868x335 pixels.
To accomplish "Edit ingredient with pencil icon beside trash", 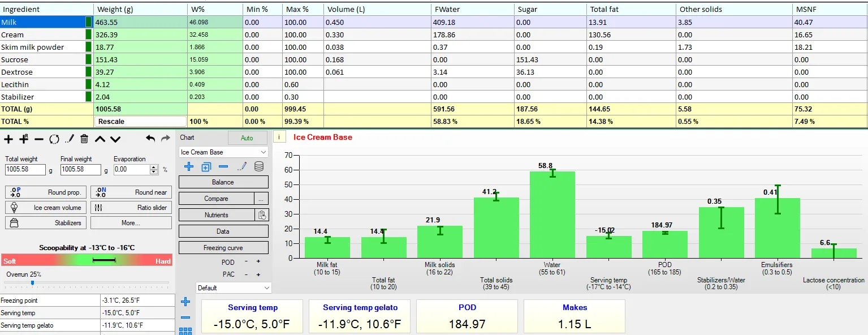I will click(69, 139).
